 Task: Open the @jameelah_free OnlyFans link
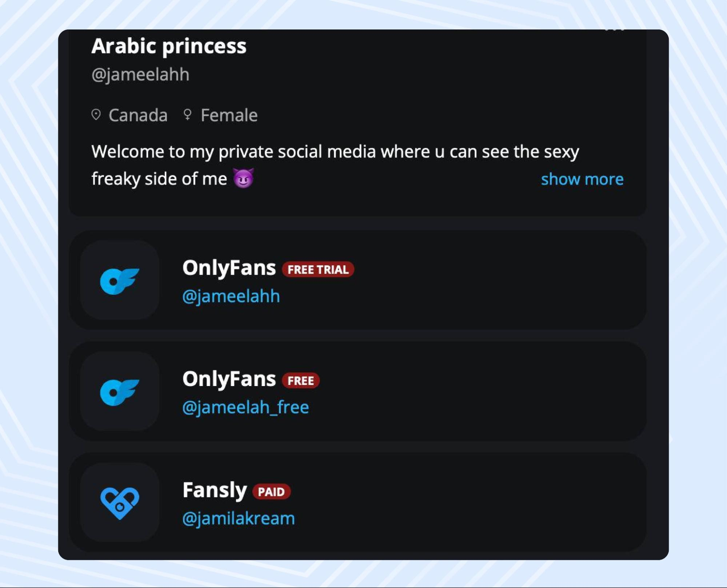(246, 407)
